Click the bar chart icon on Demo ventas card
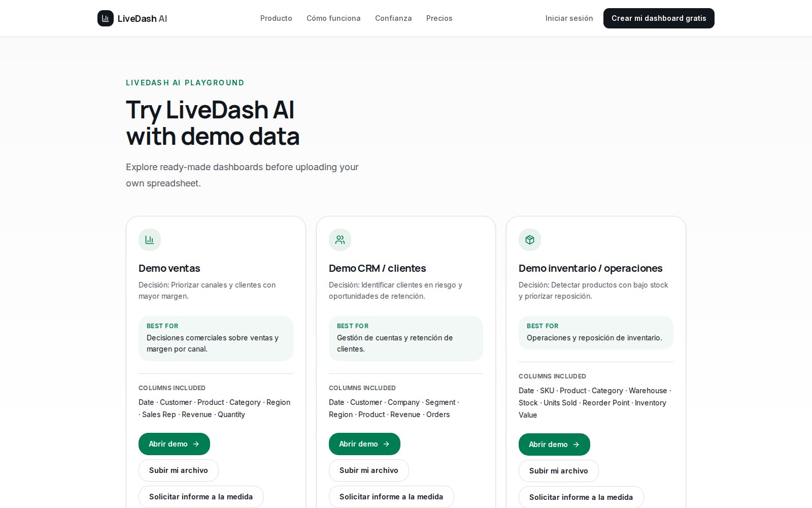Screen dimensions: 812x508 (150, 240)
